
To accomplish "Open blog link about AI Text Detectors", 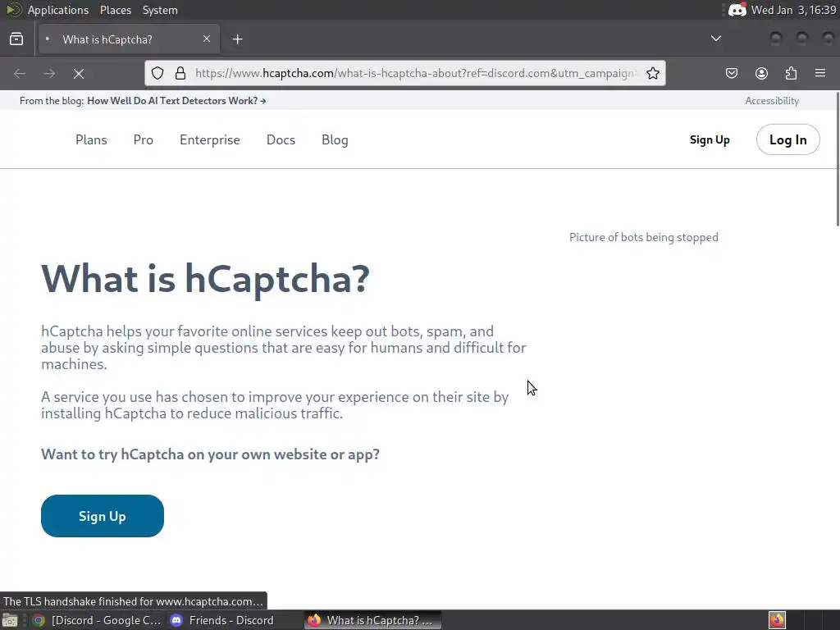I will coord(177,101).
